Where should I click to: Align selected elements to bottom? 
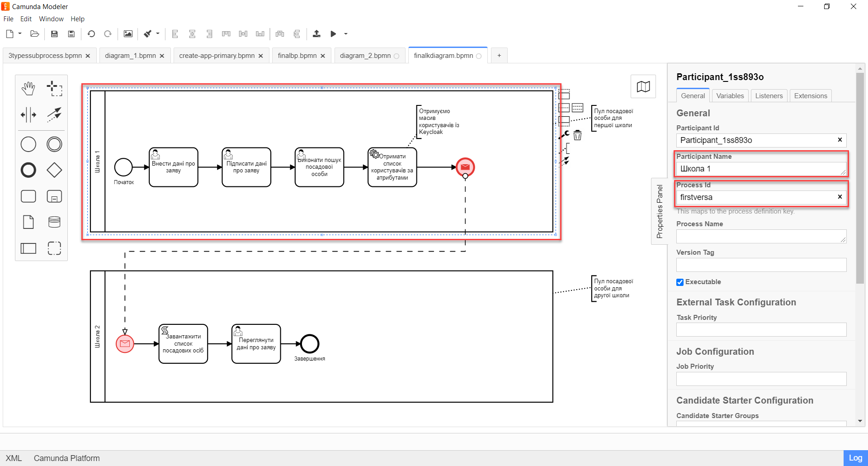260,34
